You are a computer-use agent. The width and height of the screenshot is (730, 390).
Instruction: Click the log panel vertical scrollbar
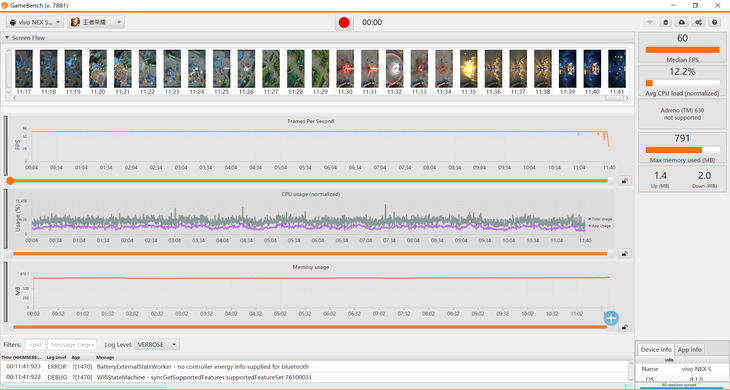click(x=631, y=372)
